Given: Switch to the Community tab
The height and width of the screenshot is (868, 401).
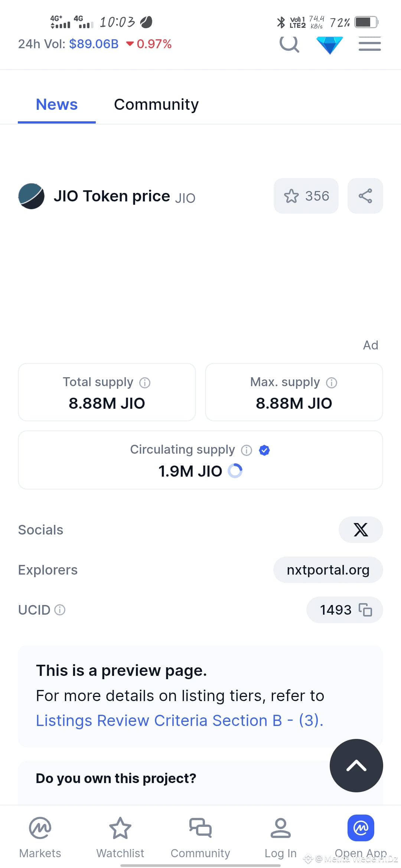Looking at the screenshot, I should click(156, 105).
